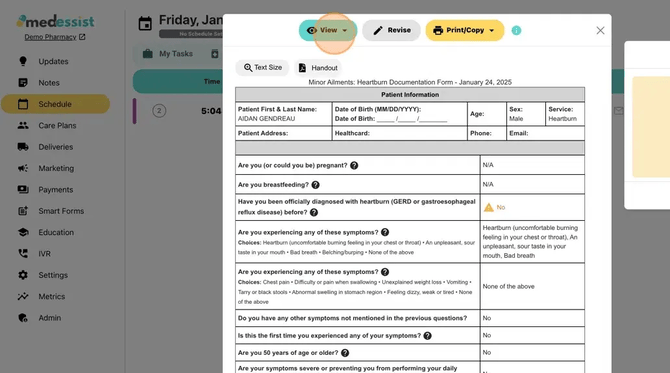Click the Revise button
The width and height of the screenshot is (670, 373).
click(x=391, y=30)
